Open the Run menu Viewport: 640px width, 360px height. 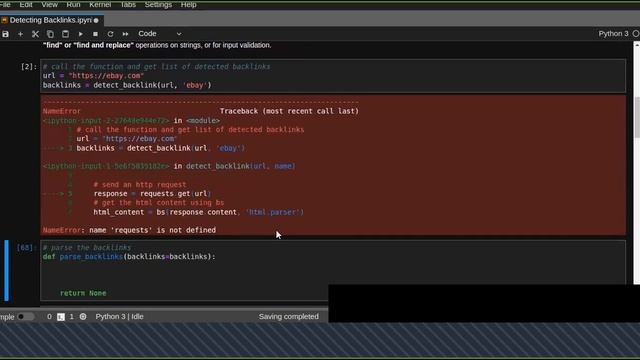pyautogui.click(x=73, y=4)
